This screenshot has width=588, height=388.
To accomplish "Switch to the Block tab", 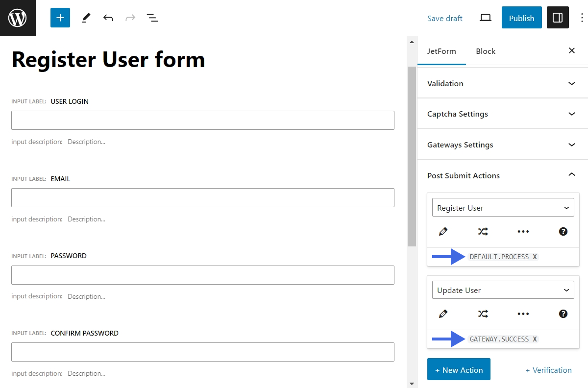I will click(486, 51).
